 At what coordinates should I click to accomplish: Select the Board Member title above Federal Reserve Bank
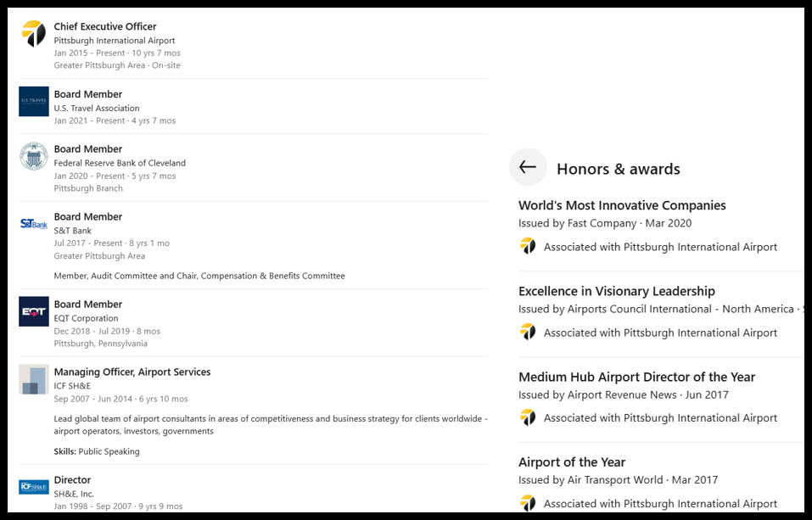point(88,149)
